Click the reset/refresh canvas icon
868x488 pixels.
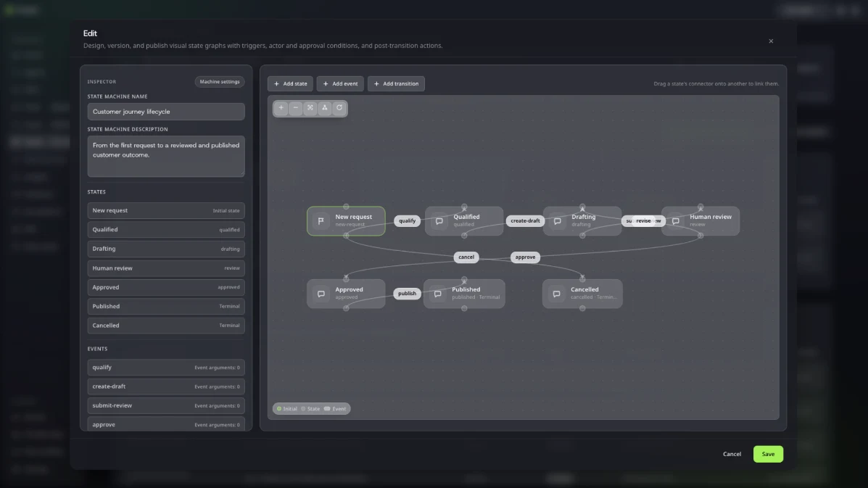[x=339, y=108]
